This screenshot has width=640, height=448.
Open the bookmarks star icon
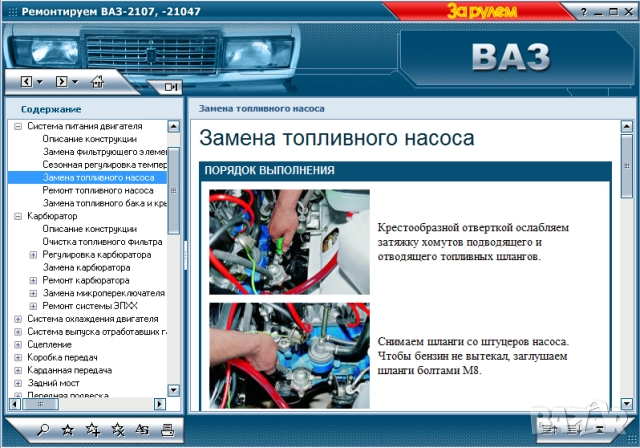click(67, 430)
